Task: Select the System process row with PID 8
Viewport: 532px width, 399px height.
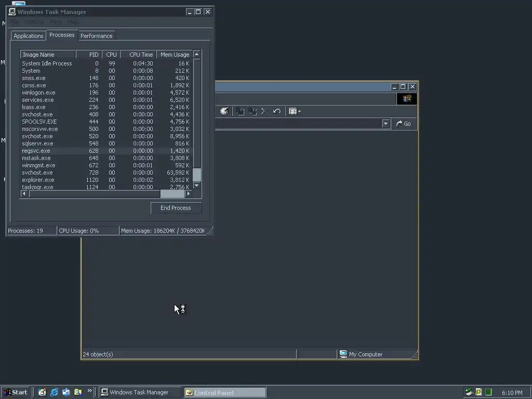Action: pos(106,71)
